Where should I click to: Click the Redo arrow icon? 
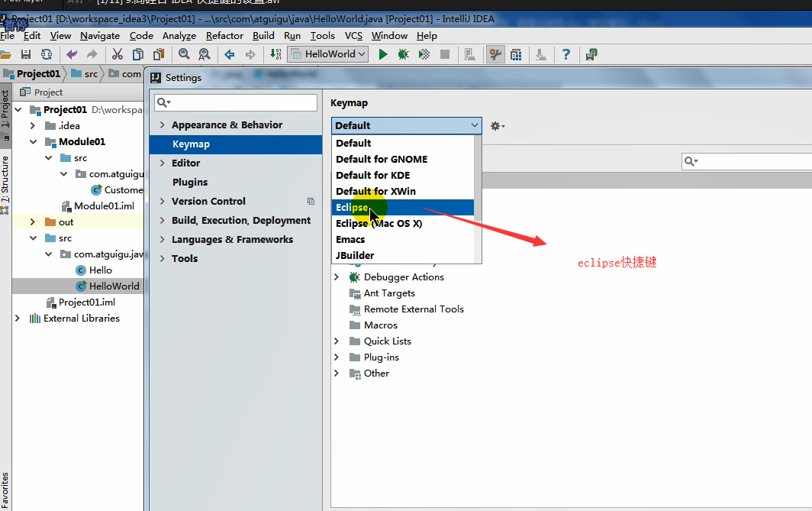tap(92, 54)
